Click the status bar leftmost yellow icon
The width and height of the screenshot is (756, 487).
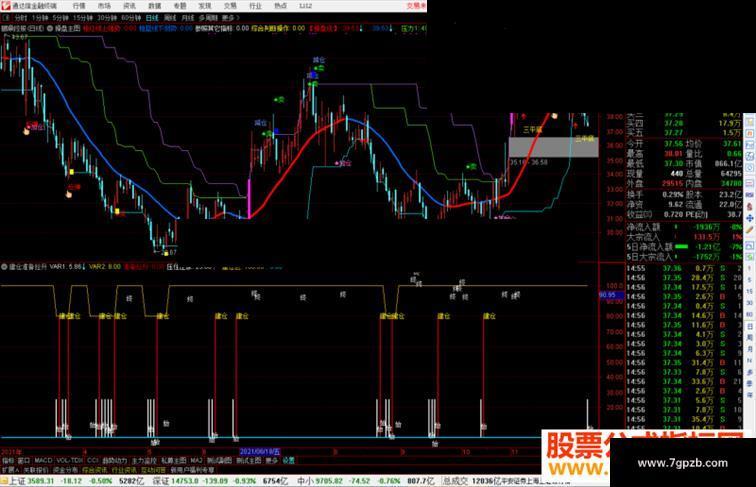4,481
